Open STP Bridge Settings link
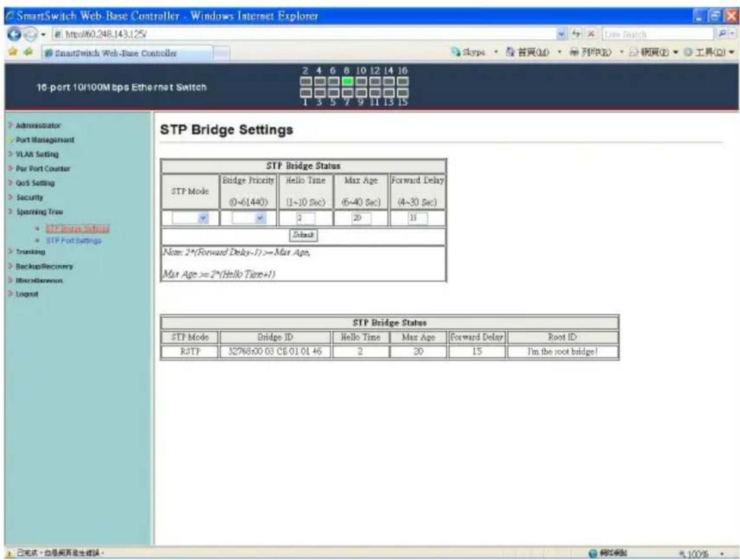740x560 pixels. pos(78,229)
